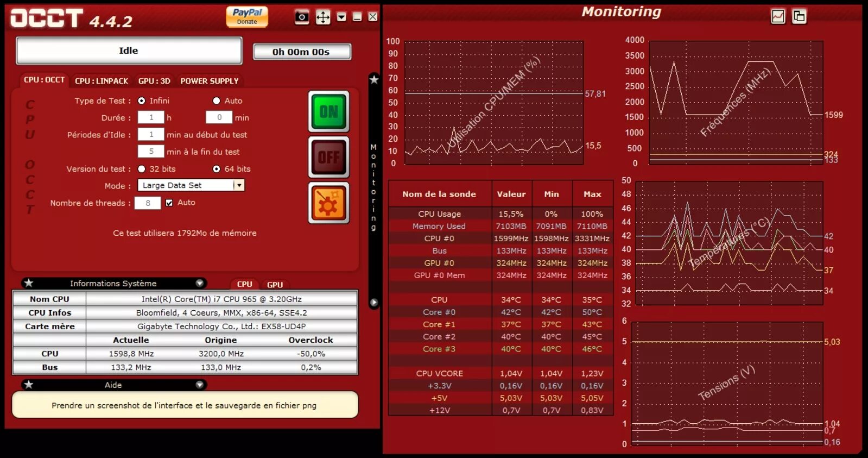Click the windows layout icon in Monitoring
The width and height of the screenshot is (868, 458).
799,16
